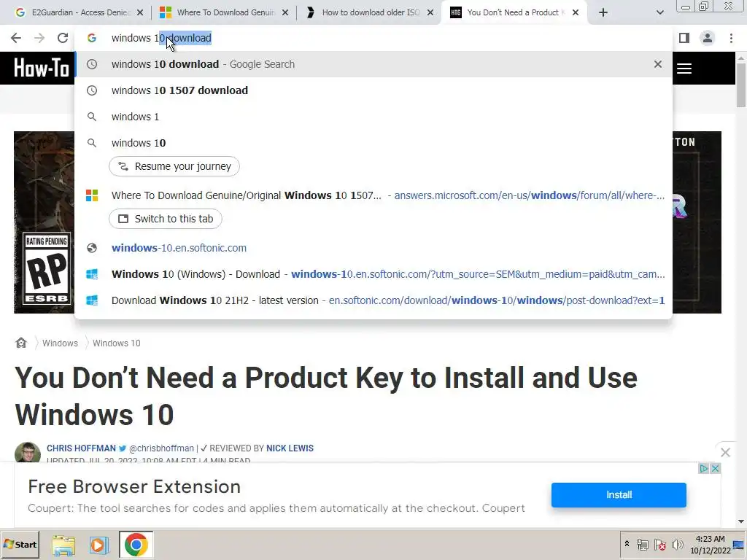Open 'Download Windows 10 21H2 - latest version' suggestion
The height and width of the screenshot is (560, 747).
(x=373, y=300)
